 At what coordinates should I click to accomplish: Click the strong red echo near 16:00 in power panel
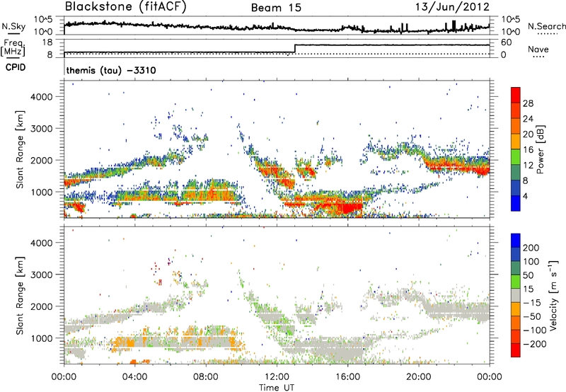click(348, 208)
